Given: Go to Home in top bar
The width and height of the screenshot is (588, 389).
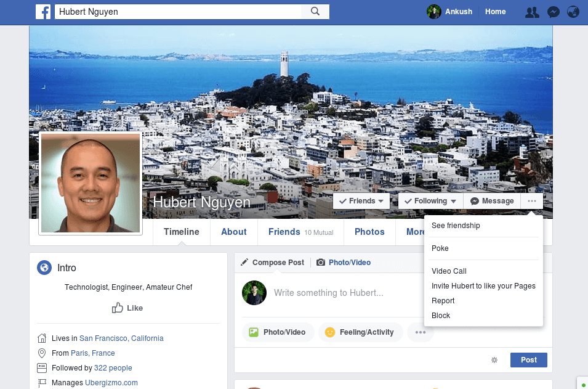Looking at the screenshot, I should 496,12.
